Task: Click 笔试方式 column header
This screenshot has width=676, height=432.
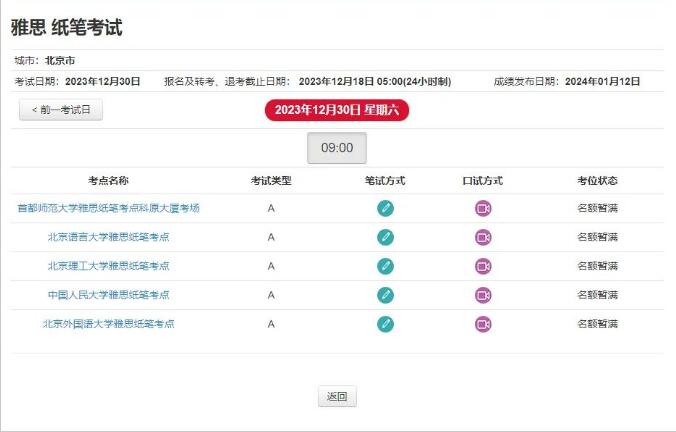Action: tap(385, 181)
